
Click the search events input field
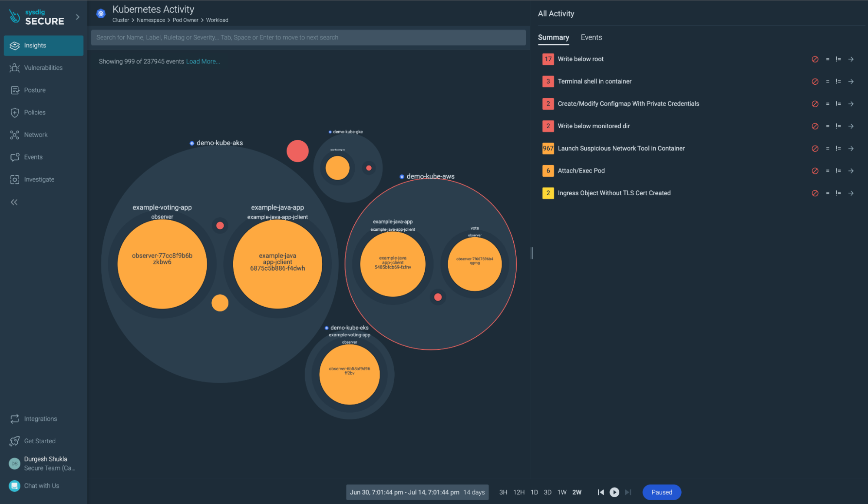pyautogui.click(x=308, y=37)
